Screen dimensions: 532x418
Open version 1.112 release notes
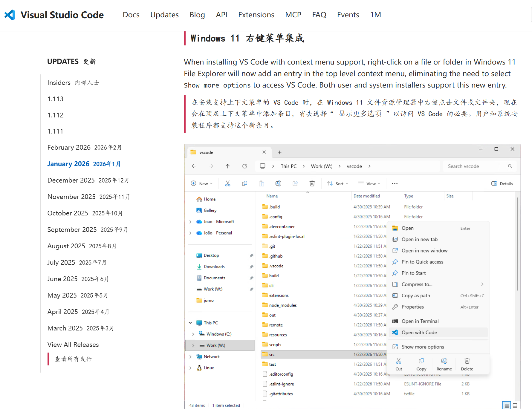(x=55, y=115)
